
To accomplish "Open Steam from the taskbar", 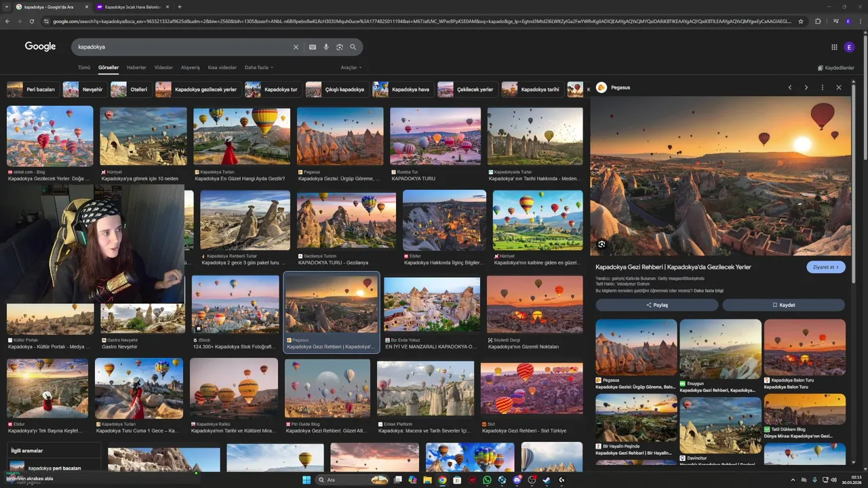I will pyautogui.click(x=547, y=480).
